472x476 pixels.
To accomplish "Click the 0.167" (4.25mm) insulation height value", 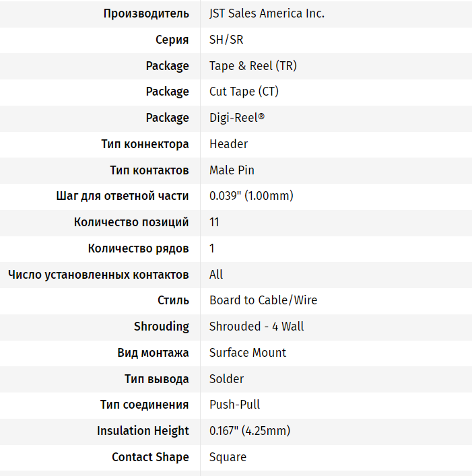I will pos(250,431).
